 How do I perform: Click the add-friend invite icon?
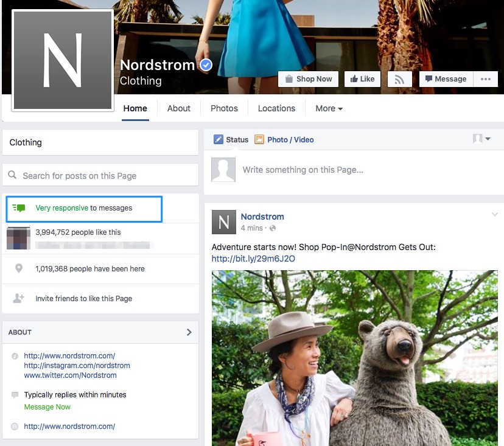pyautogui.click(x=18, y=298)
